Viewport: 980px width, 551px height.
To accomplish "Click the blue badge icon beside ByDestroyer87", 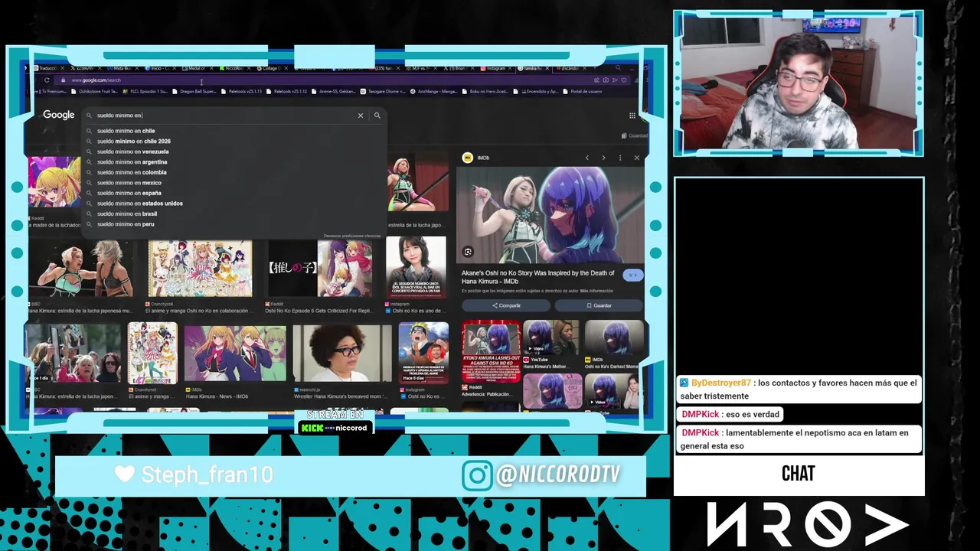I will click(x=684, y=383).
